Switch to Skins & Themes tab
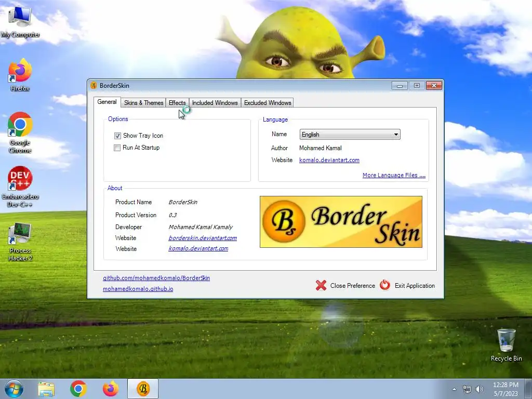 [143, 103]
